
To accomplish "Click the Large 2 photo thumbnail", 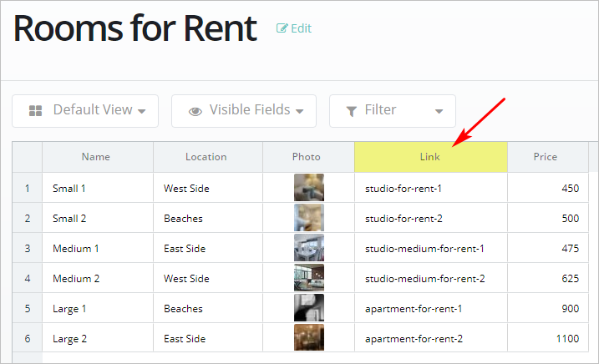I will 308,338.
